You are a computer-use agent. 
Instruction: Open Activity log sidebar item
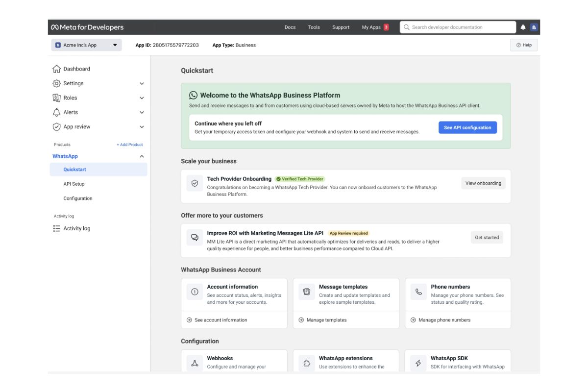[x=77, y=228]
